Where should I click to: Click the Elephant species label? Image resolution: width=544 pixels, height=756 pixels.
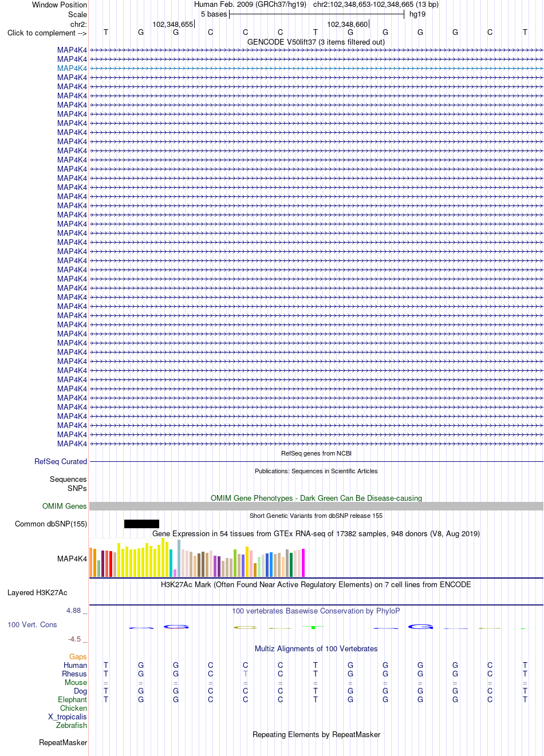(x=72, y=699)
